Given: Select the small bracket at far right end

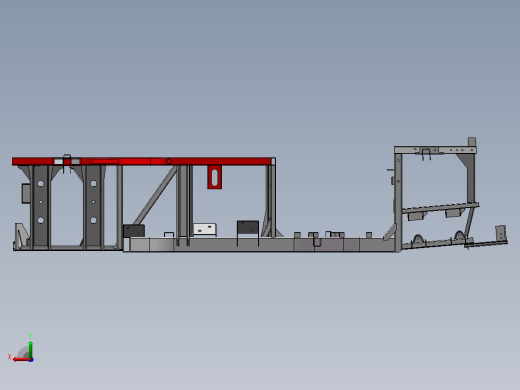Looking at the screenshot, I should click(501, 232).
